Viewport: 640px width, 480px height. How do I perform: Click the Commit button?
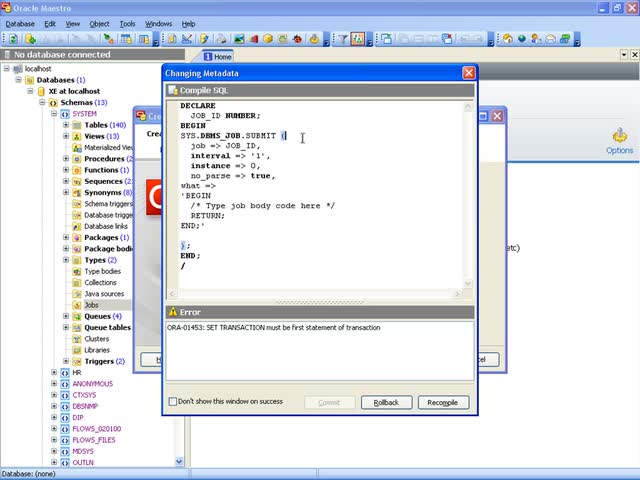pos(329,402)
